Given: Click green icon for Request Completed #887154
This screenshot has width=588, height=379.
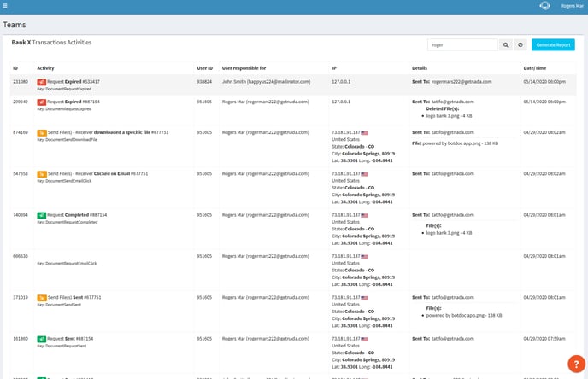Looking at the screenshot, I should pyautogui.click(x=42, y=215).
